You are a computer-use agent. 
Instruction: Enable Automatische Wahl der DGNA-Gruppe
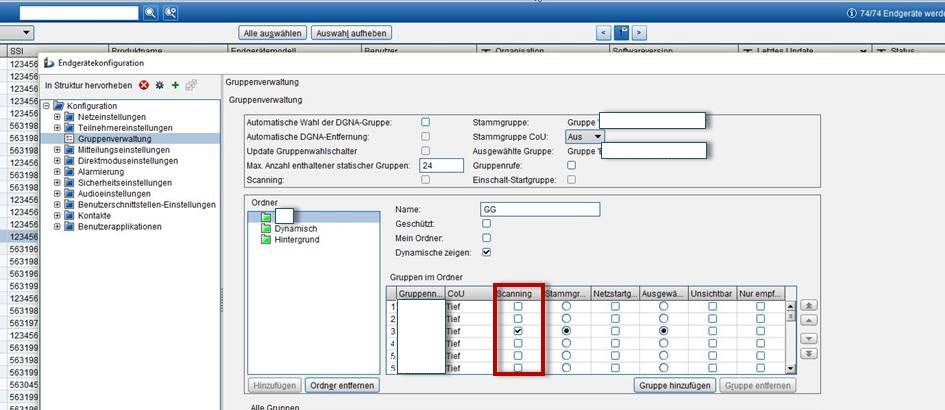[425, 122]
